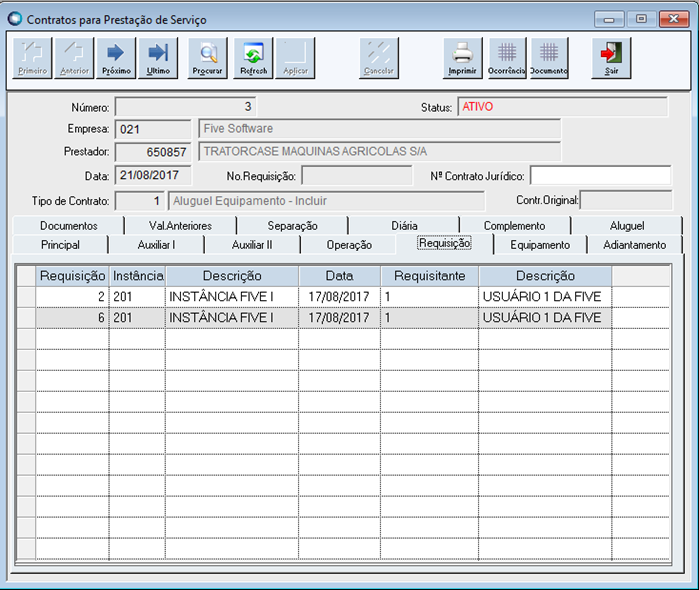Open the Aluguel tab
The width and height of the screenshot is (699, 590).
point(627,226)
